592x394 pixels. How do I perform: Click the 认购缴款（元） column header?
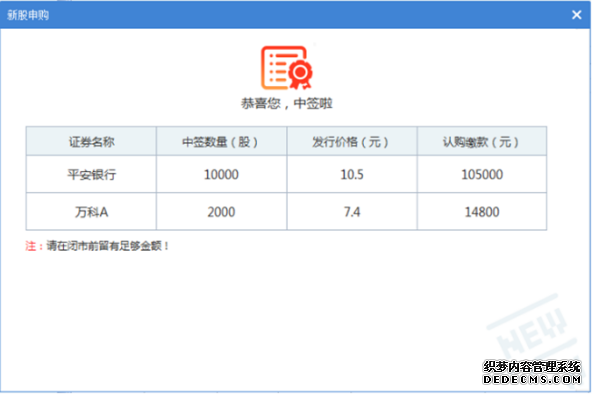tap(482, 142)
